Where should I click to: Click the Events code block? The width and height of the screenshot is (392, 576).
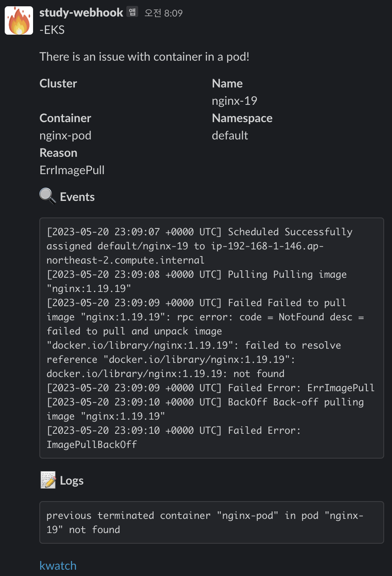[211, 338]
